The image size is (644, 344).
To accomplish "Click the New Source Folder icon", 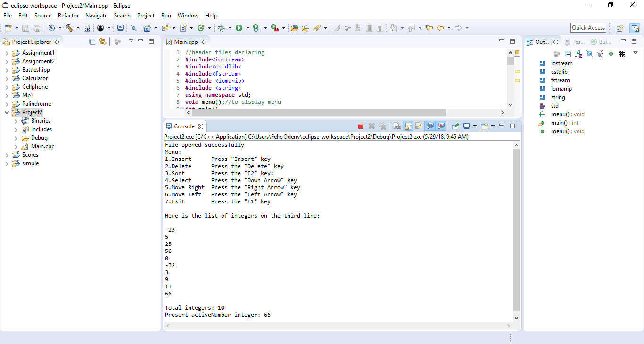I will (x=165, y=28).
